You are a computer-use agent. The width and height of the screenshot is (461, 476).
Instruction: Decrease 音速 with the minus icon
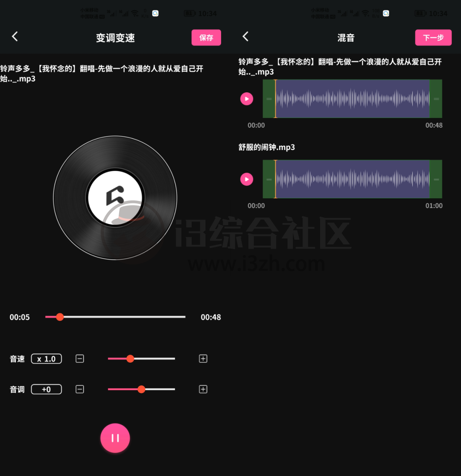click(80, 358)
